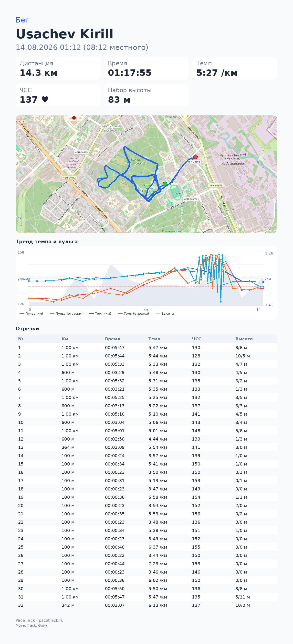Select the Время 01:17:55 card
The height and width of the screenshot is (644, 293).
(146, 68)
